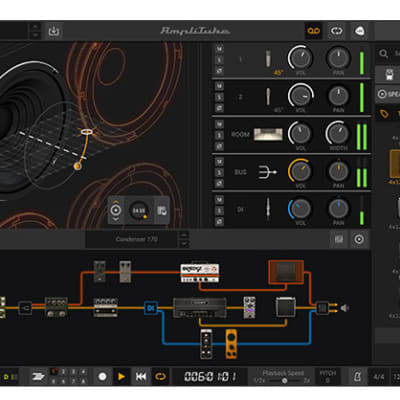Screen dimensions: 400x400
Task: Select the three-knob pedal before the split
Action: [x=56, y=307]
